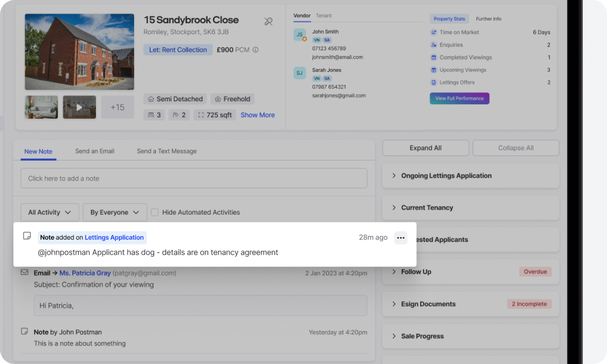Viewport: 607px width, 364px height.
Task: Click Sarah Jones's SJ avatar icon
Action: coord(299,73)
